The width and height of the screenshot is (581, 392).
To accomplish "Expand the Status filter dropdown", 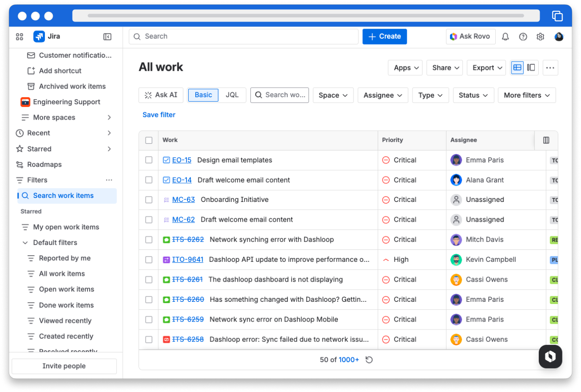I will [x=473, y=95].
